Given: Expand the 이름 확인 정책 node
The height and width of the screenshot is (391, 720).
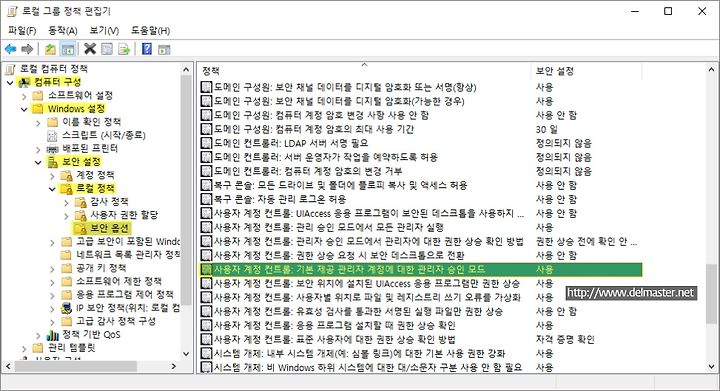Looking at the screenshot, I should [x=39, y=123].
